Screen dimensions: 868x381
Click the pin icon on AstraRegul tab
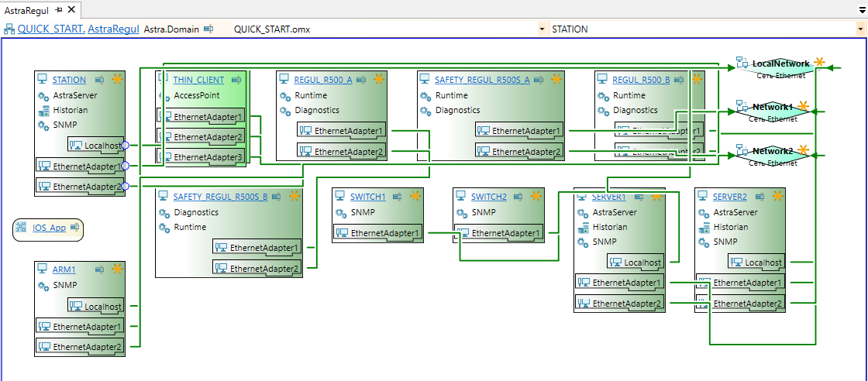59,10
